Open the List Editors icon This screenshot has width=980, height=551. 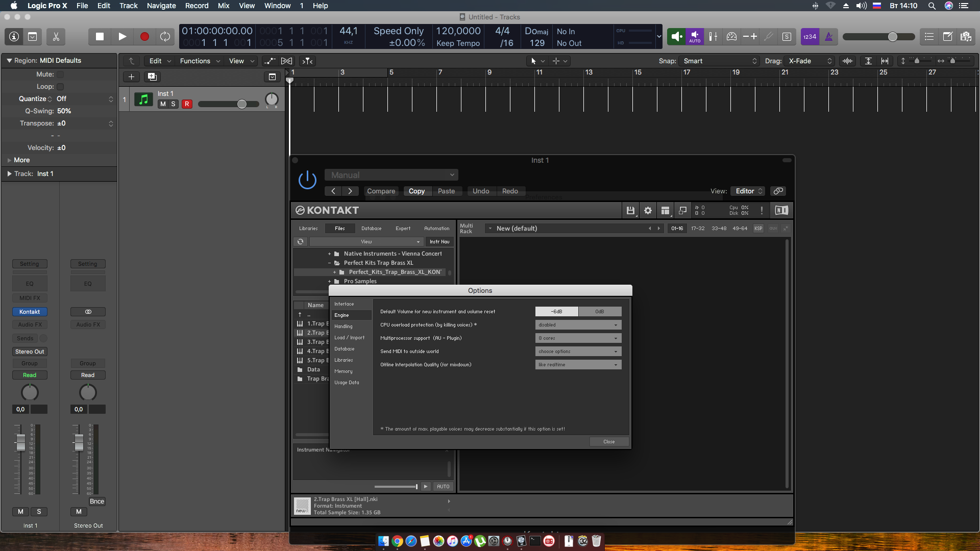pos(929,36)
